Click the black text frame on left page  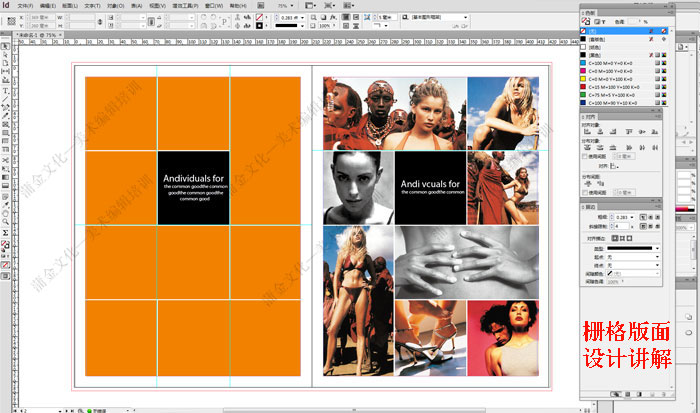[193, 188]
